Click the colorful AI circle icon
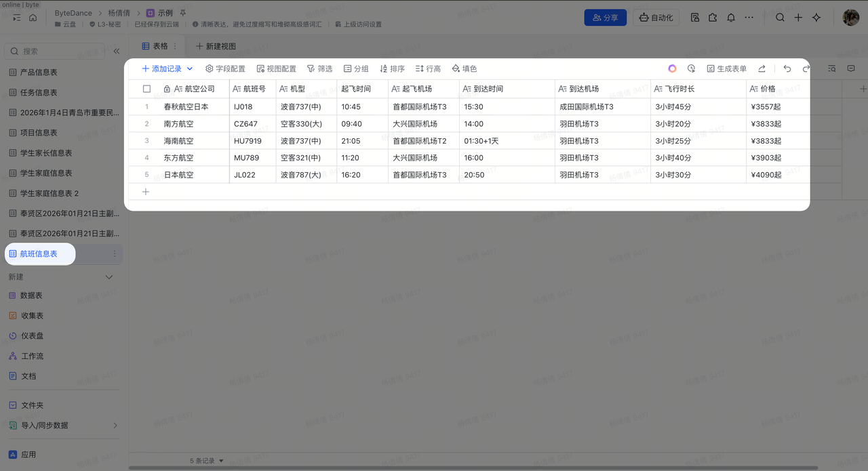Image resolution: width=868 pixels, height=471 pixels. pos(672,68)
